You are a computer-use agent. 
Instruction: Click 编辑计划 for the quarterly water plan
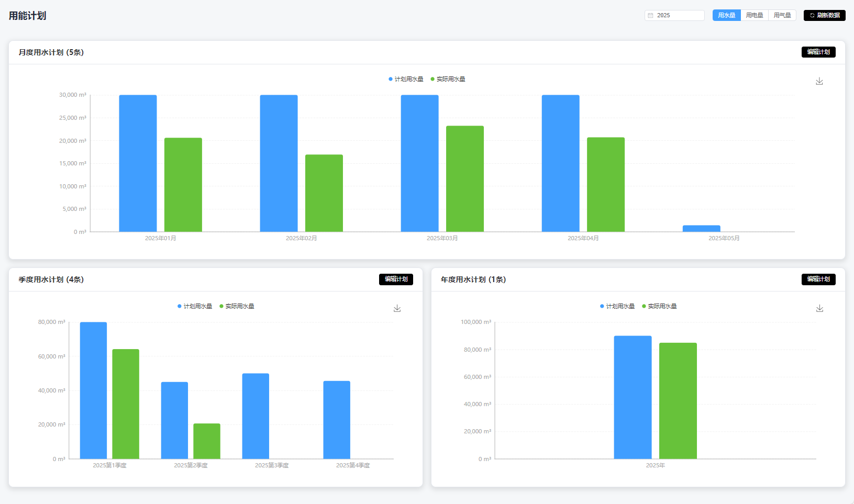click(x=396, y=279)
